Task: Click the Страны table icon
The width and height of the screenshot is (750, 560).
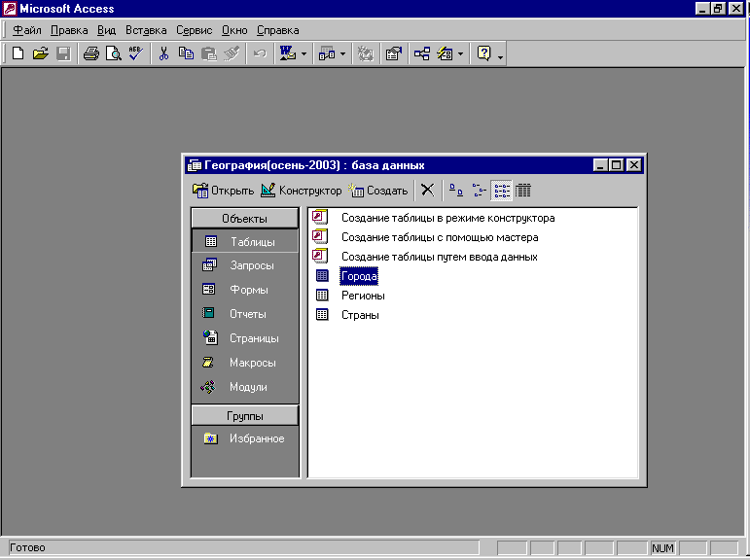Action: pyautogui.click(x=322, y=314)
